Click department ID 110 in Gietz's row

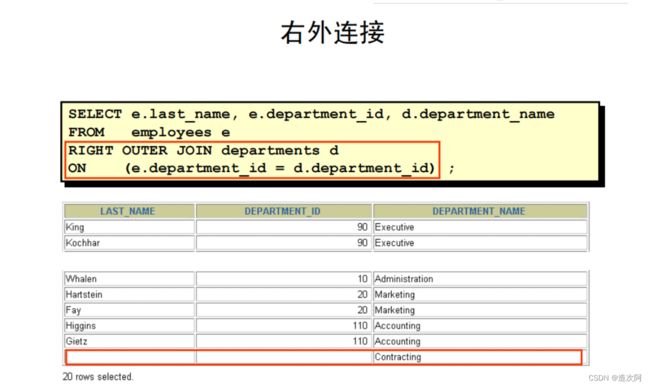coord(284,341)
